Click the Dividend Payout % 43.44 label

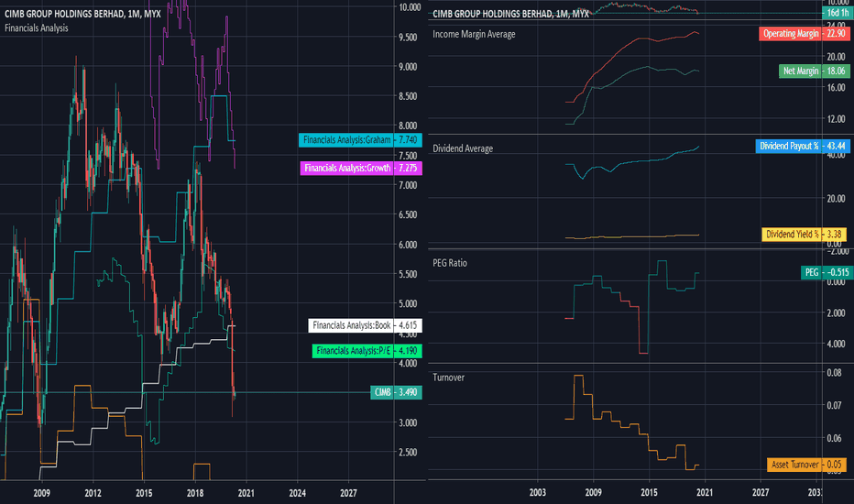[x=803, y=146]
